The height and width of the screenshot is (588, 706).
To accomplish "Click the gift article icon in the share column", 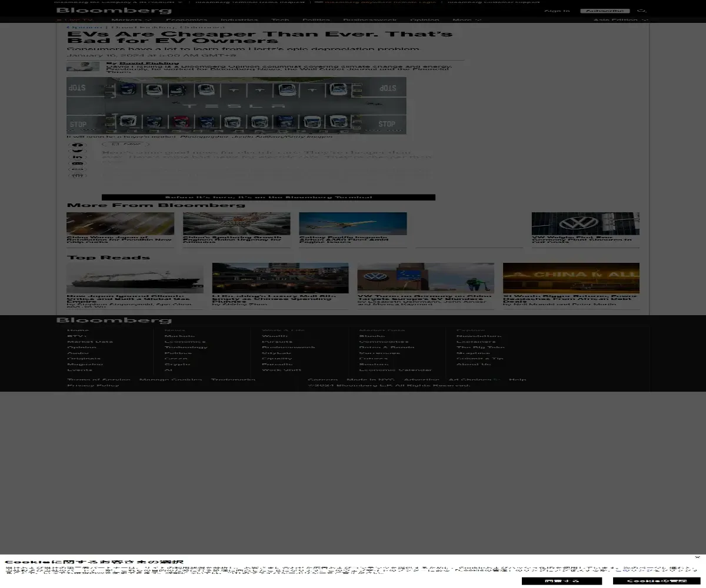I will click(x=78, y=175).
